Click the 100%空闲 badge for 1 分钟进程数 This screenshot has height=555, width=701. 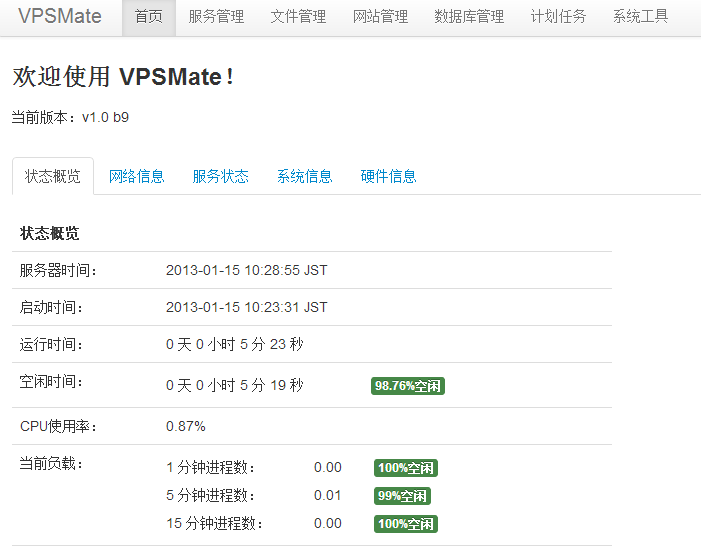pos(406,468)
